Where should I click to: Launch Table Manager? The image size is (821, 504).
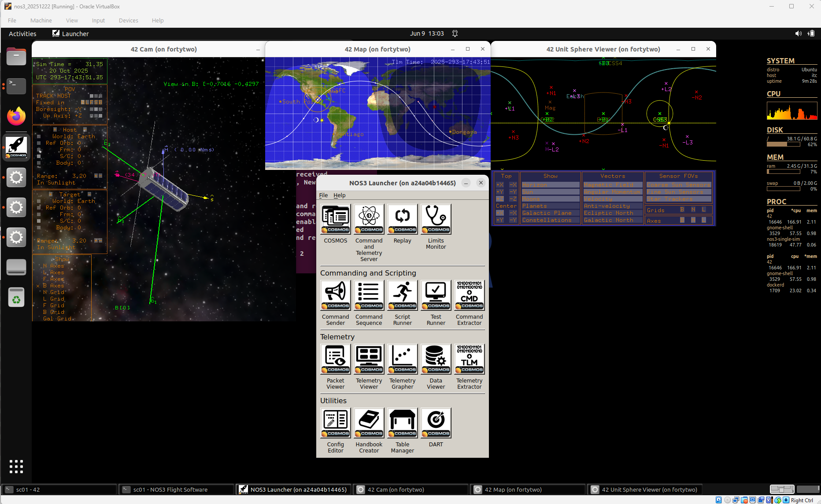tap(403, 423)
